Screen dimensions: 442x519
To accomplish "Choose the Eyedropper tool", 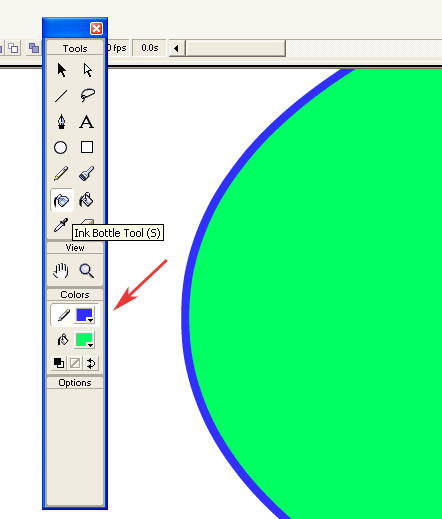I will pos(61,225).
